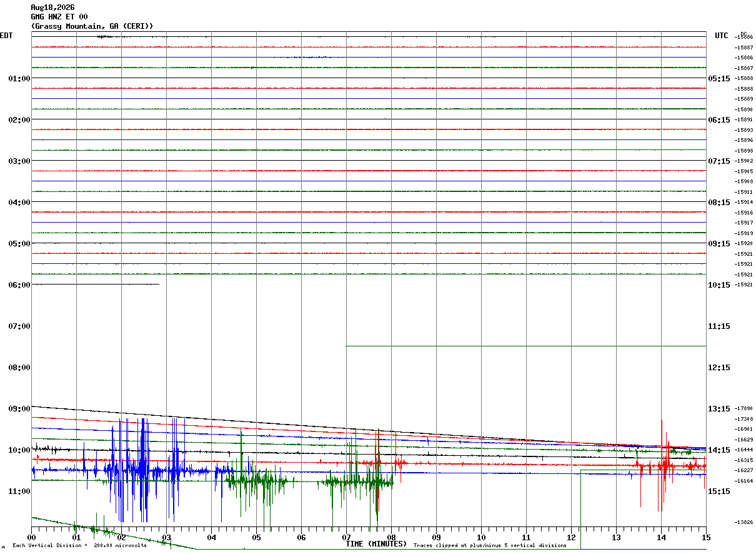
Task: Click minute 00 on the time axis
Action: (32, 538)
